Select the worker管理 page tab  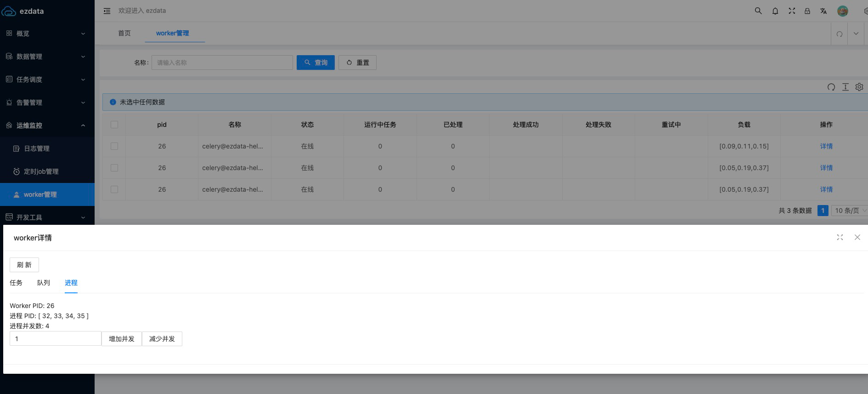tap(173, 33)
